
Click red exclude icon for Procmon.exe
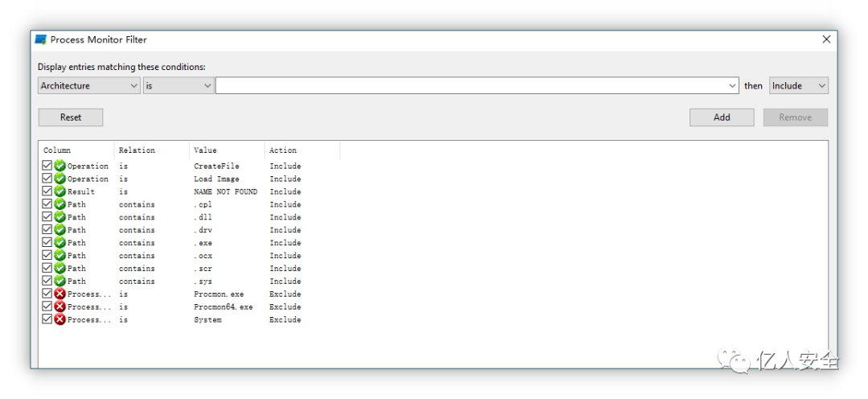click(59, 294)
